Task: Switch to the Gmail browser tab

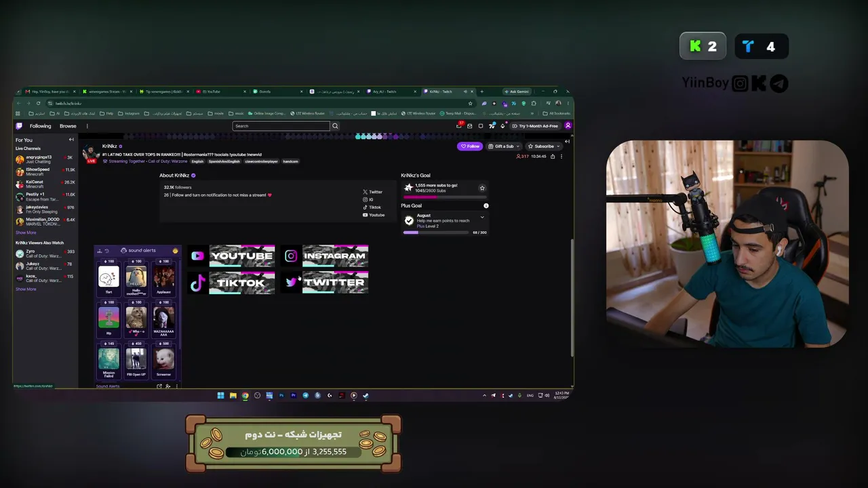Action: [51, 91]
